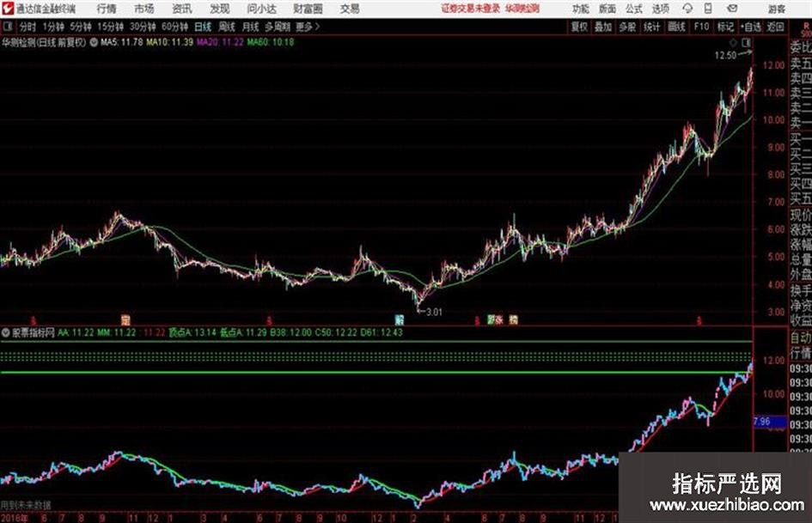
Task: Select the 月线 monthly period
Action: point(251,27)
